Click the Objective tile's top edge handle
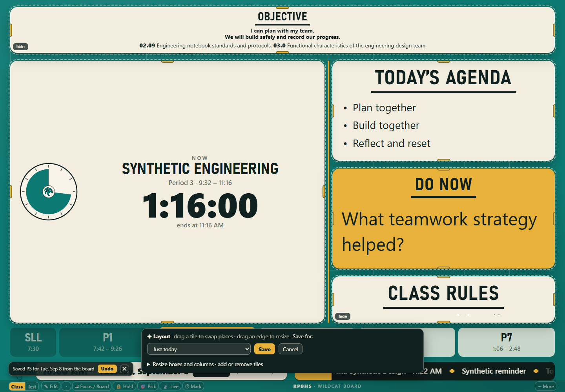Viewport: 565px width, 392px height. click(x=282, y=7)
